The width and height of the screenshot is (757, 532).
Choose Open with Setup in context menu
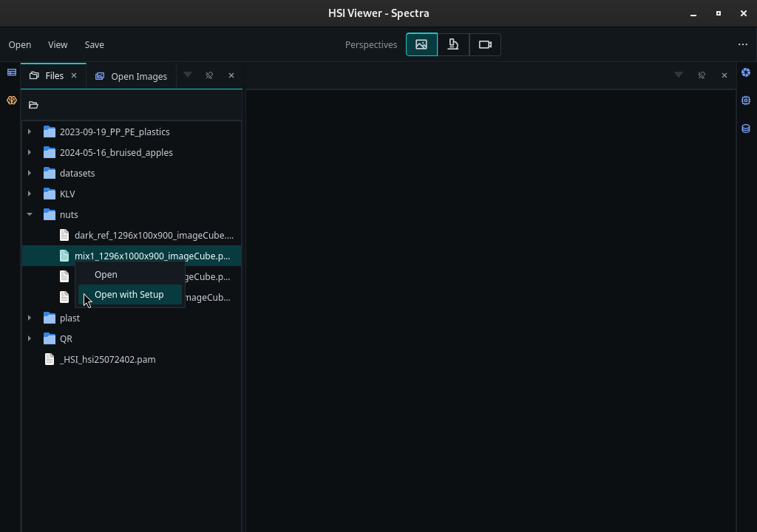pos(130,295)
